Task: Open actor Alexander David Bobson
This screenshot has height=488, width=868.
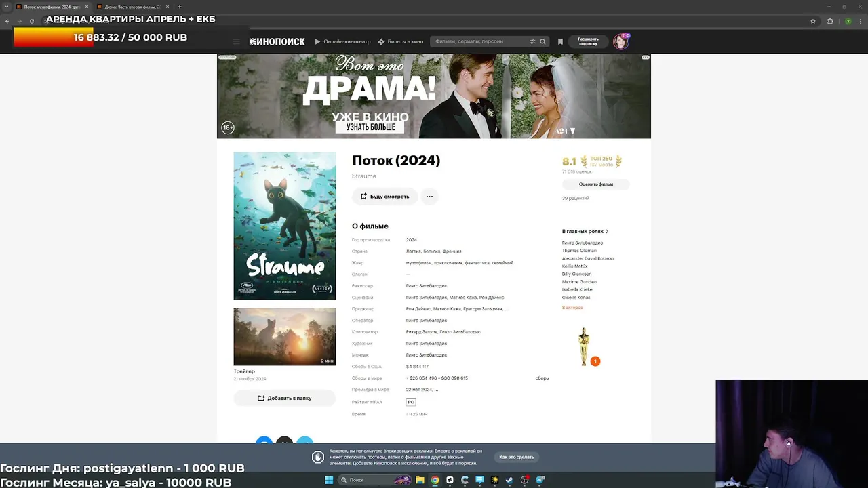Action: [588, 258]
